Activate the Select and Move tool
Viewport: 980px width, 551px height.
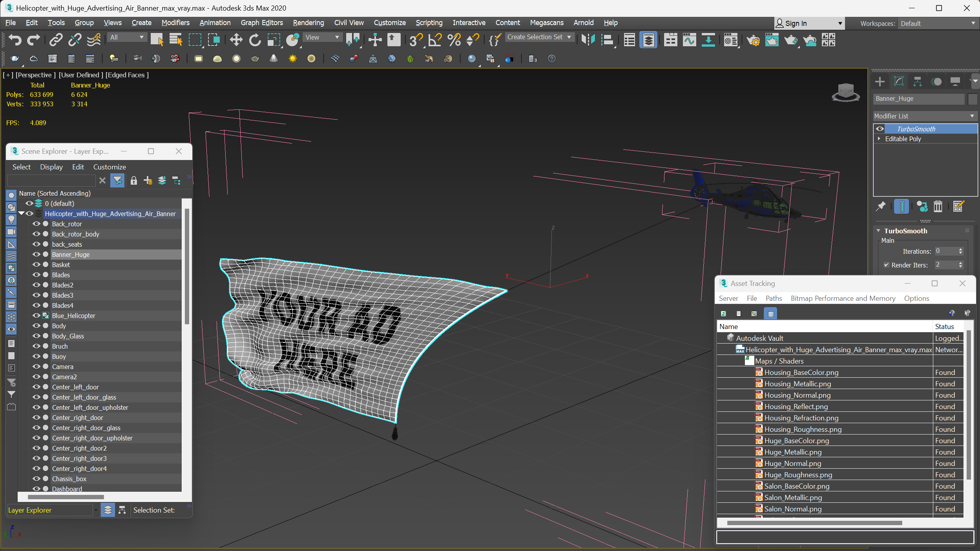point(236,40)
